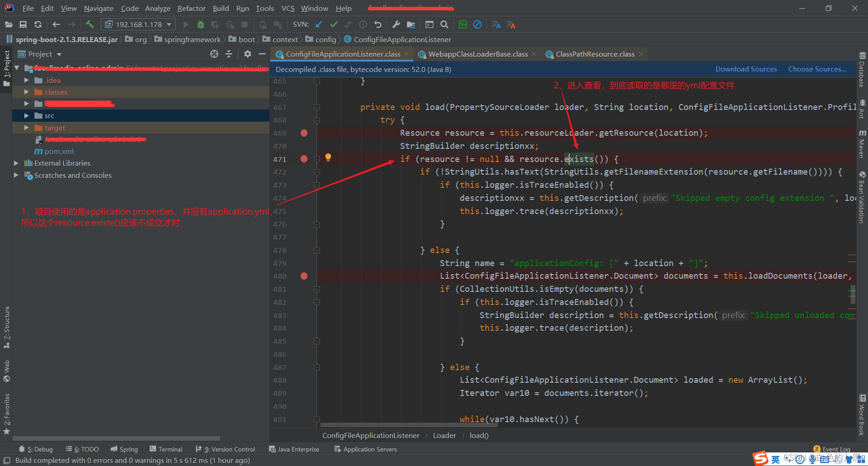This screenshot has height=466, width=868.
Task: Click the Build project hammer icon
Action: pos(90,24)
